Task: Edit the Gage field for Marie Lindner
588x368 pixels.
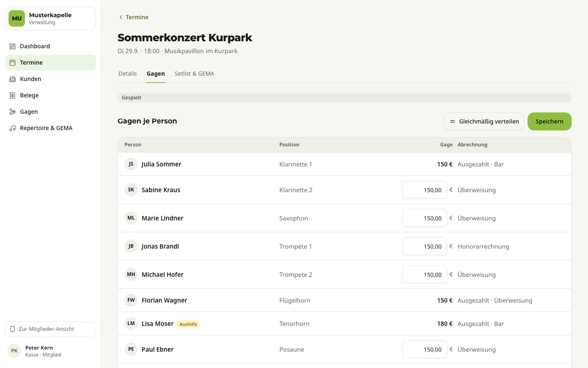Action: pos(425,218)
